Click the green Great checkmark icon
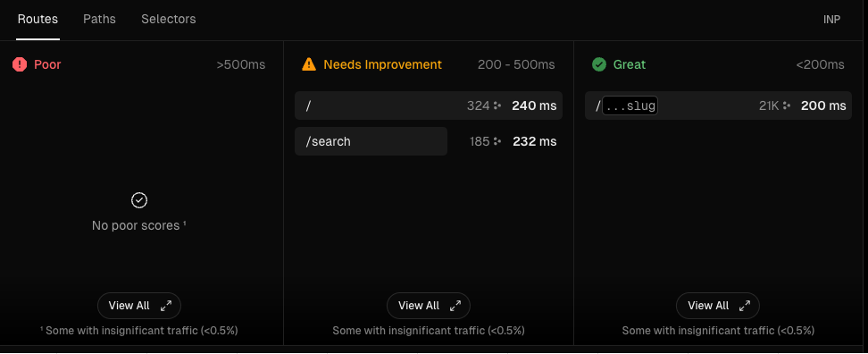This screenshot has width=868, height=354. click(599, 65)
